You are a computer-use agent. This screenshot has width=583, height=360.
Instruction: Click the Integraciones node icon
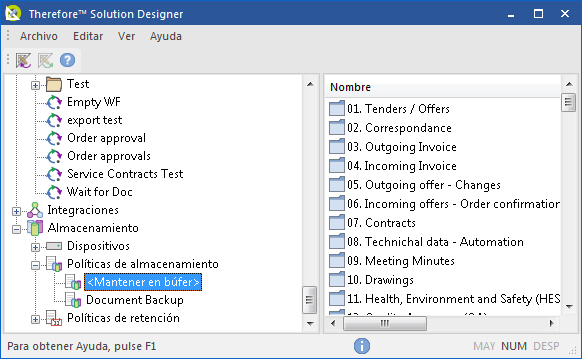click(35, 210)
